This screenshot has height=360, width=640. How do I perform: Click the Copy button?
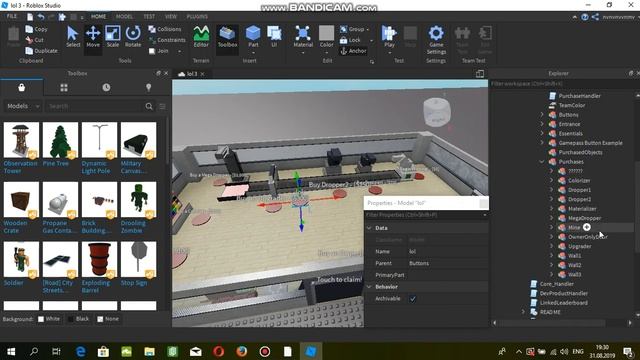36,29
